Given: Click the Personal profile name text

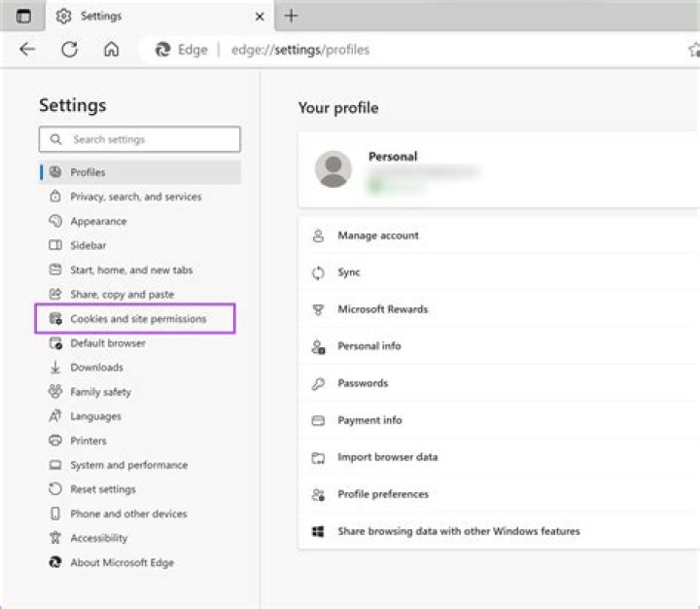Looking at the screenshot, I should 393,157.
